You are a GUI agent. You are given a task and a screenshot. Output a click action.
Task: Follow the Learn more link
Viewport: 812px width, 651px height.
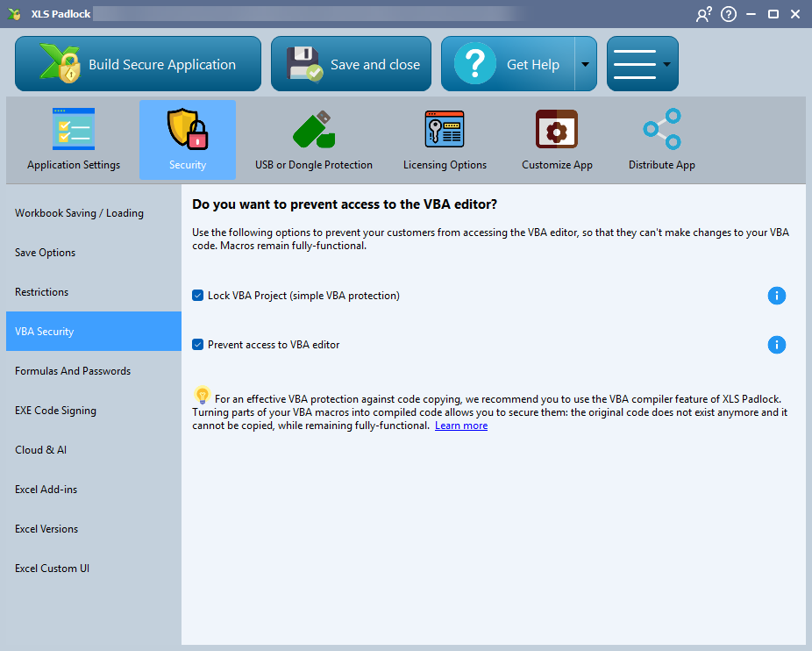[x=461, y=426]
